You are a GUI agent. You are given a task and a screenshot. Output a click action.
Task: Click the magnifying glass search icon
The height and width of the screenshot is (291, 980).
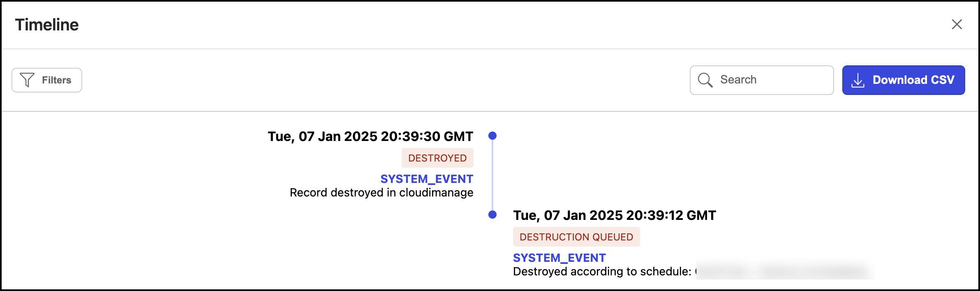pyautogui.click(x=705, y=80)
